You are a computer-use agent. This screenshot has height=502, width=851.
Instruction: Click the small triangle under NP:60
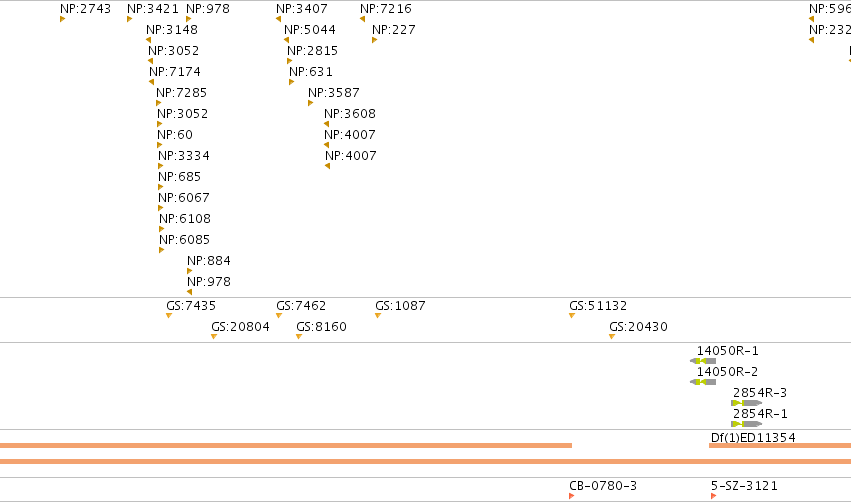[x=160, y=145]
